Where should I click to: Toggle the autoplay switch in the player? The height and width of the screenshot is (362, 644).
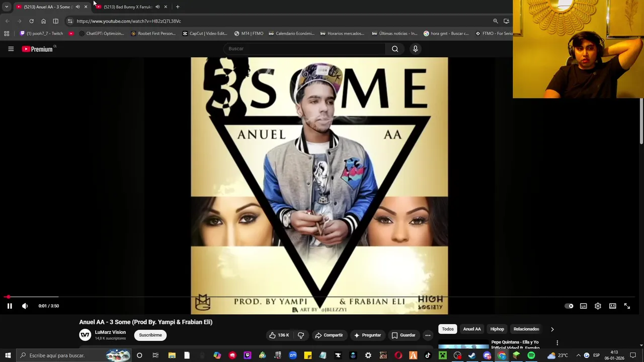coord(569,306)
